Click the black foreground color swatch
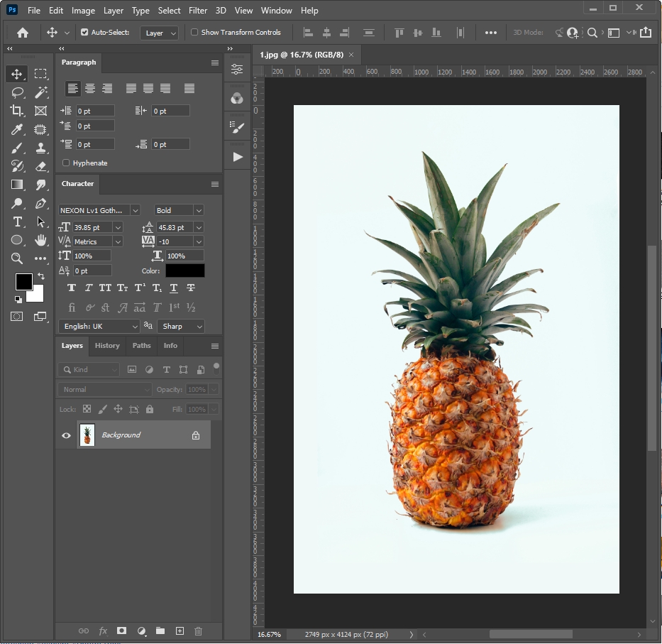 [x=23, y=282]
